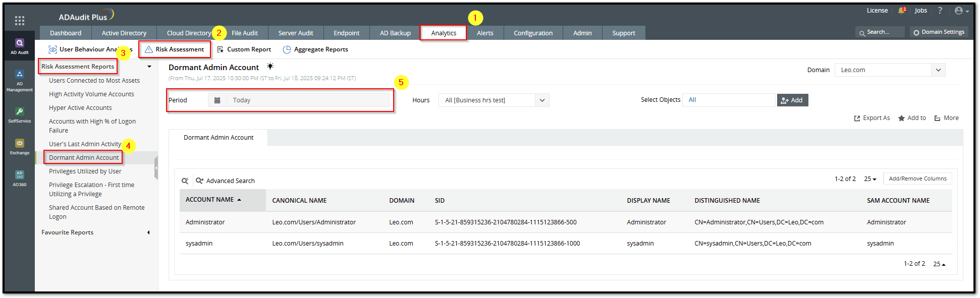Switch to the Alerts tab
Image resolution: width=980 pixels, height=298 pixels.
tap(485, 33)
